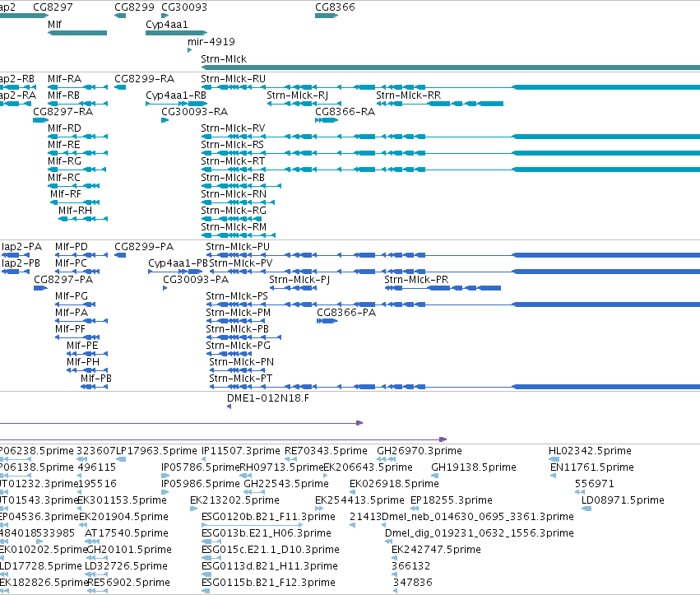Click the CG8366-PA protein label
The image size is (700, 595).
point(346,313)
